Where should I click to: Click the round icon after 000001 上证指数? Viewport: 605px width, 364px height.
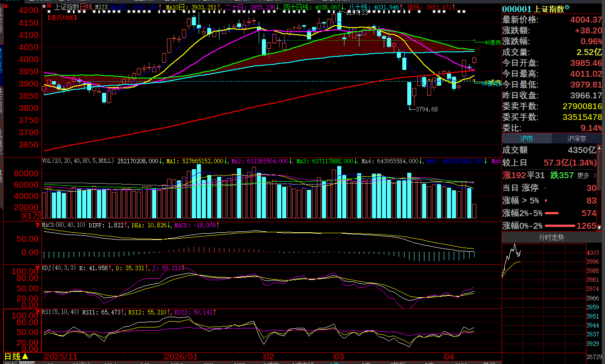pyautogui.click(x=567, y=8)
